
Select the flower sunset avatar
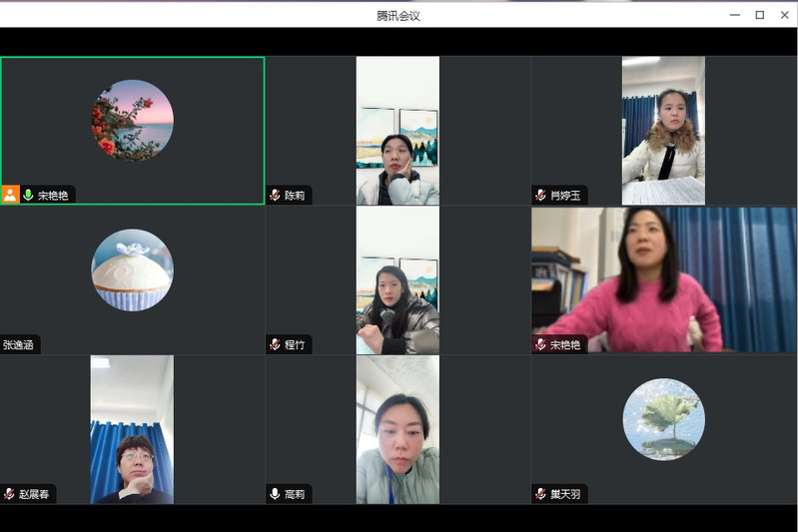coord(132,121)
